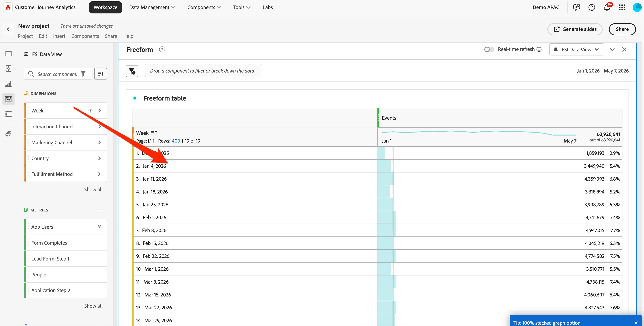The height and width of the screenshot is (326, 644).
Task: Open the apps grid switcher icon
Action: (622, 8)
